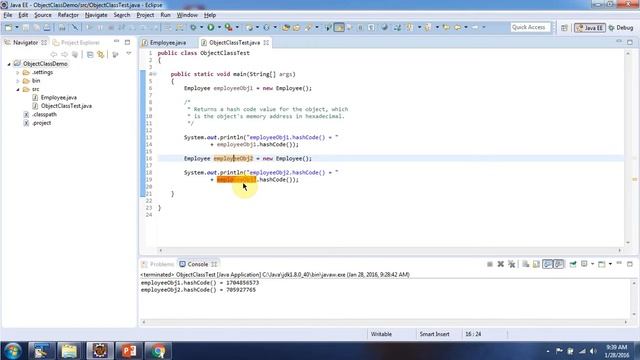Collapse the ObjectClassDemo project node
640x360 pixels.
[9, 64]
